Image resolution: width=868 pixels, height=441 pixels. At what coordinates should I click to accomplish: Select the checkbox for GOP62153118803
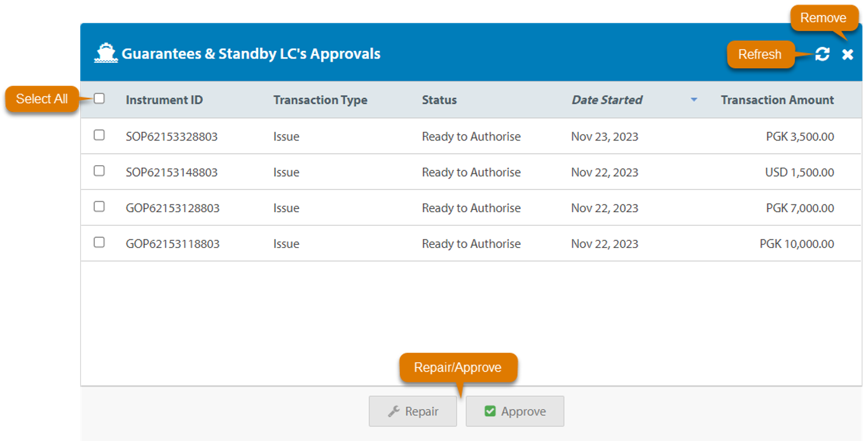(x=99, y=243)
